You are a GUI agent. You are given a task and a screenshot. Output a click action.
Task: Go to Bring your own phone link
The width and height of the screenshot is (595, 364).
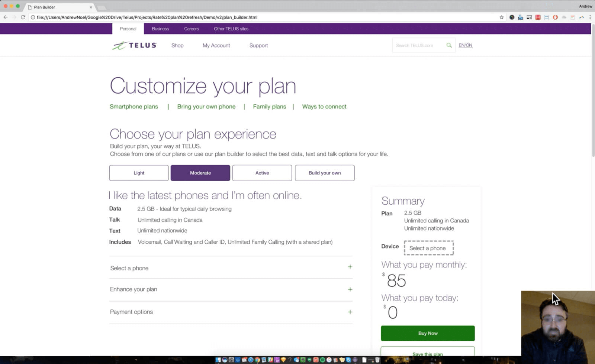click(206, 107)
